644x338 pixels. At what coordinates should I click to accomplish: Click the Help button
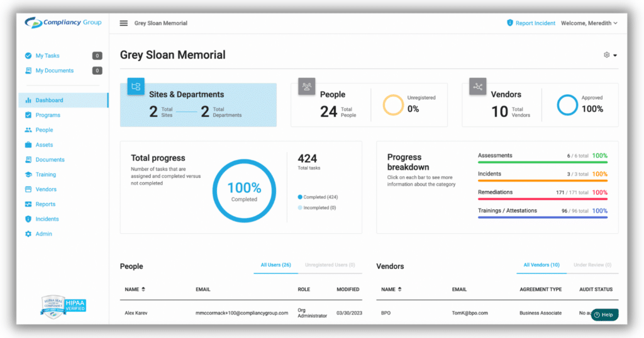point(604,315)
